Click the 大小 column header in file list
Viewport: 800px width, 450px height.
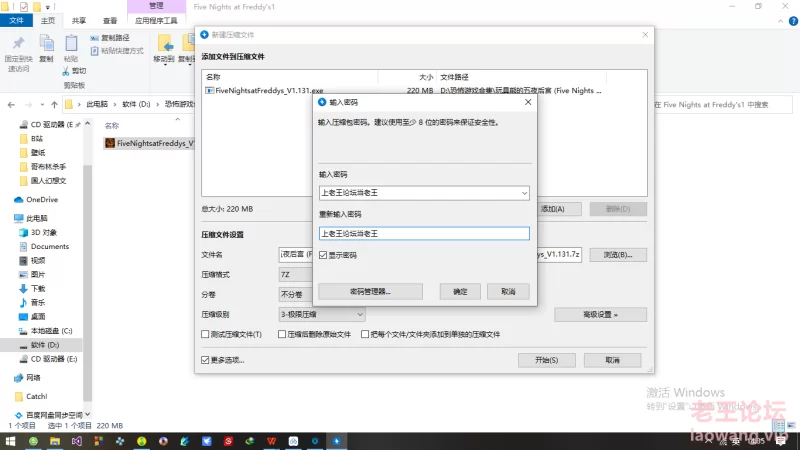426,77
